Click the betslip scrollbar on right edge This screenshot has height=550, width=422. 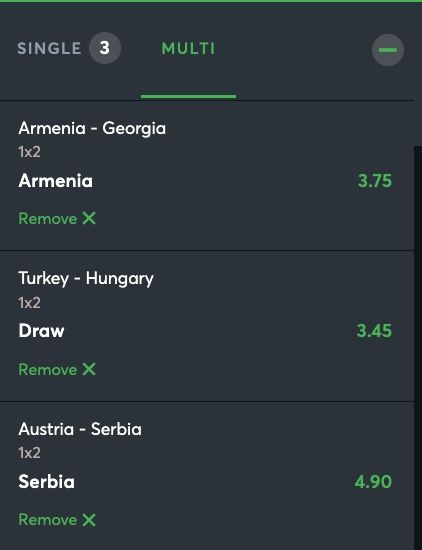[418, 347]
